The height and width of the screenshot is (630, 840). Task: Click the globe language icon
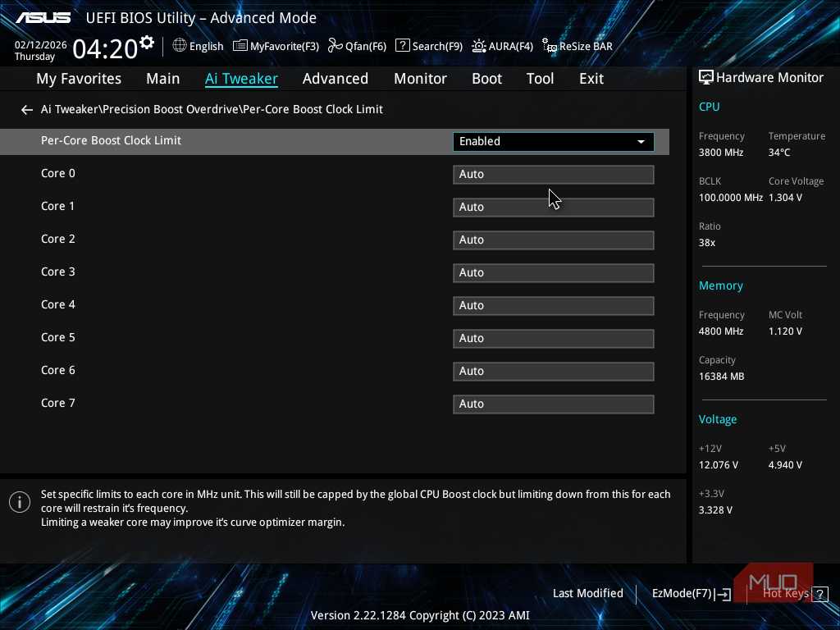coord(180,46)
